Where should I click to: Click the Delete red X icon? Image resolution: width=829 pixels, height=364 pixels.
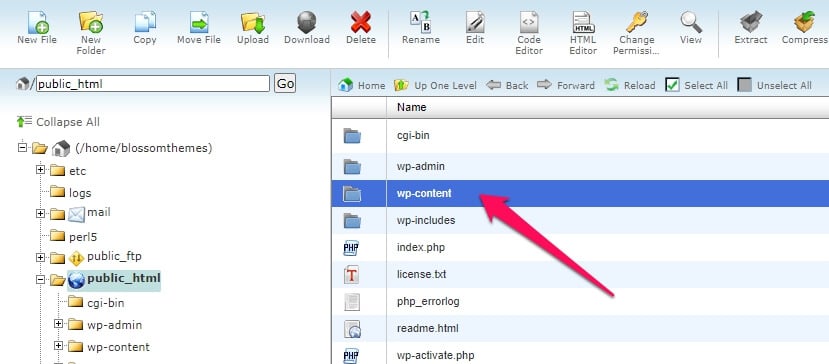click(361, 22)
